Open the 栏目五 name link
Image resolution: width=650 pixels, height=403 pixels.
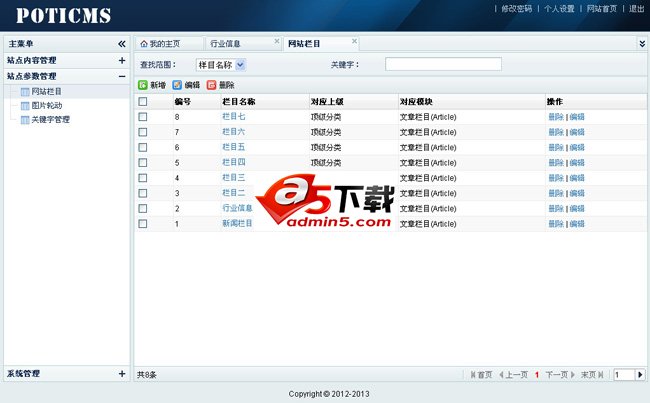point(233,147)
